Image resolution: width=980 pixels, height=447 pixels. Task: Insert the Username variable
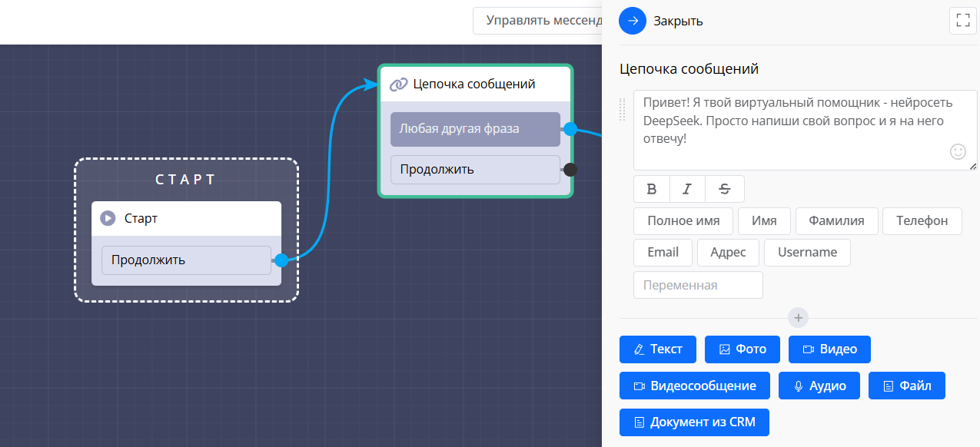tap(807, 253)
